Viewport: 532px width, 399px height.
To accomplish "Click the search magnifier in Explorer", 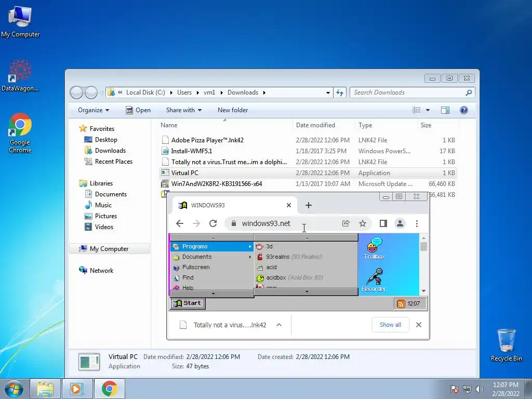I will (469, 92).
